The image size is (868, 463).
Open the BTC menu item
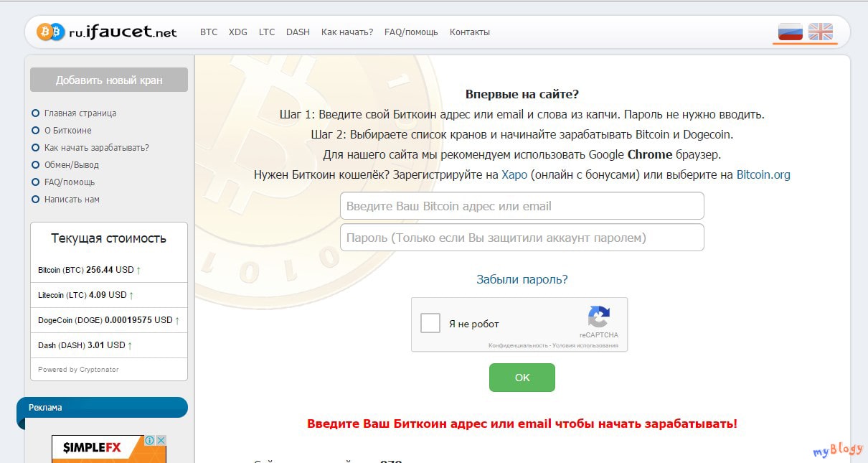[209, 32]
